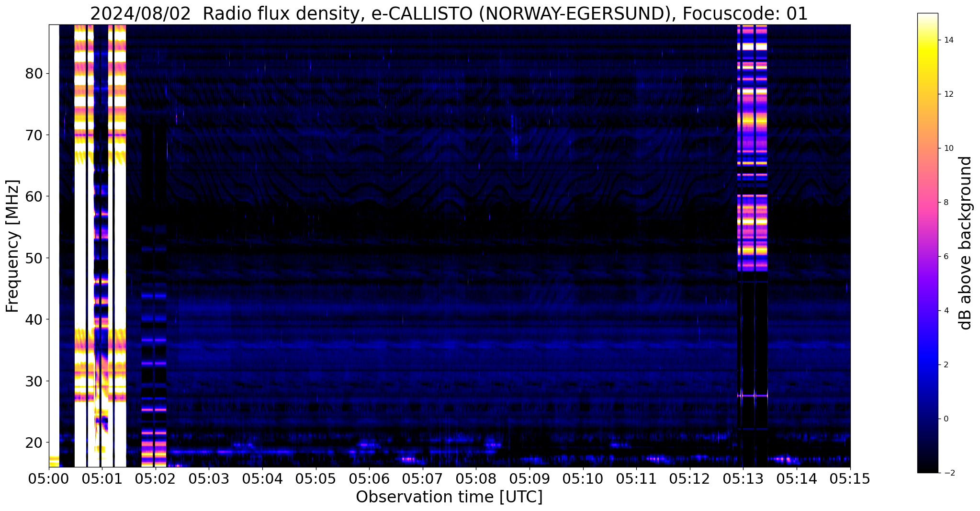Click the 60 MHz frequency tick label
The image size is (980, 511).
point(34,196)
